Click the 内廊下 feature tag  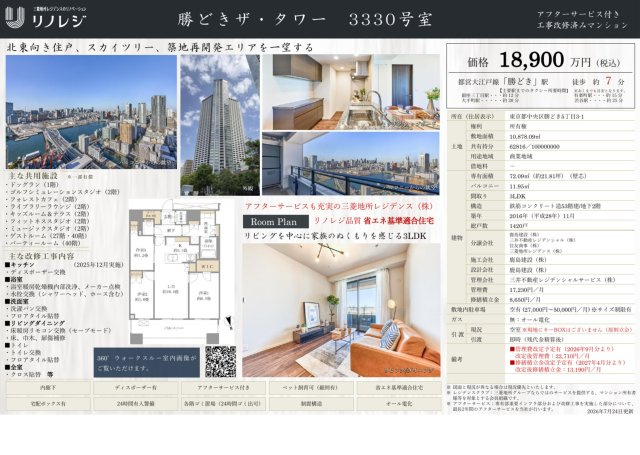point(48,388)
